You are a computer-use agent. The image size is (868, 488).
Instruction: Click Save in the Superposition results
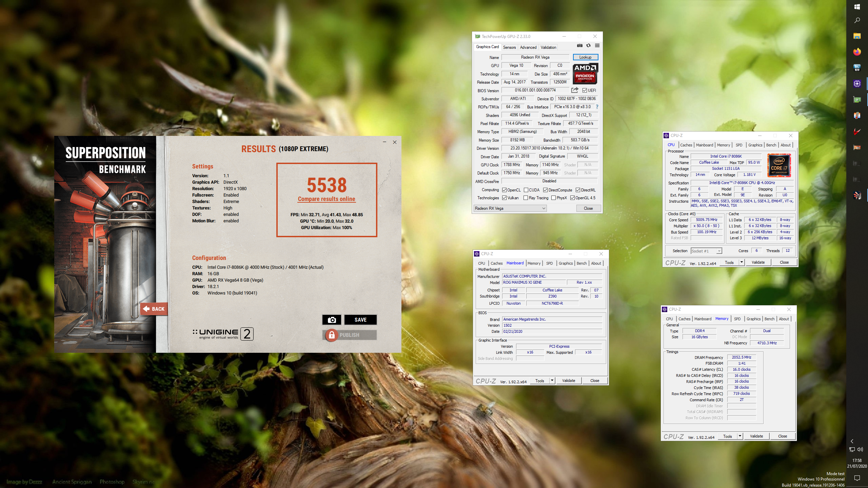coord(360,320)
